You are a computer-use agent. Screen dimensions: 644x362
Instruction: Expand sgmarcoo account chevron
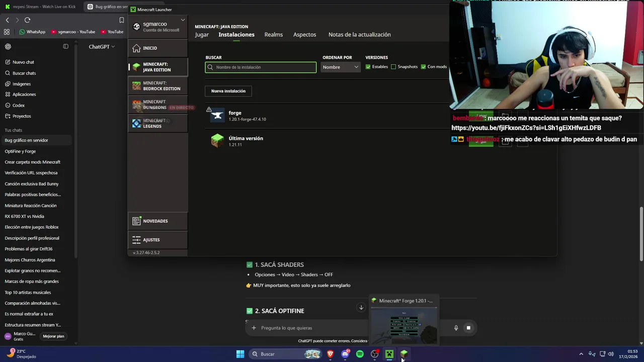(183, 20)
